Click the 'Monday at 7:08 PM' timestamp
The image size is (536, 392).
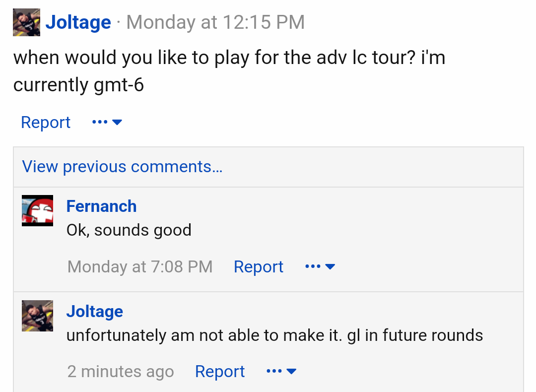pos(140,267)
